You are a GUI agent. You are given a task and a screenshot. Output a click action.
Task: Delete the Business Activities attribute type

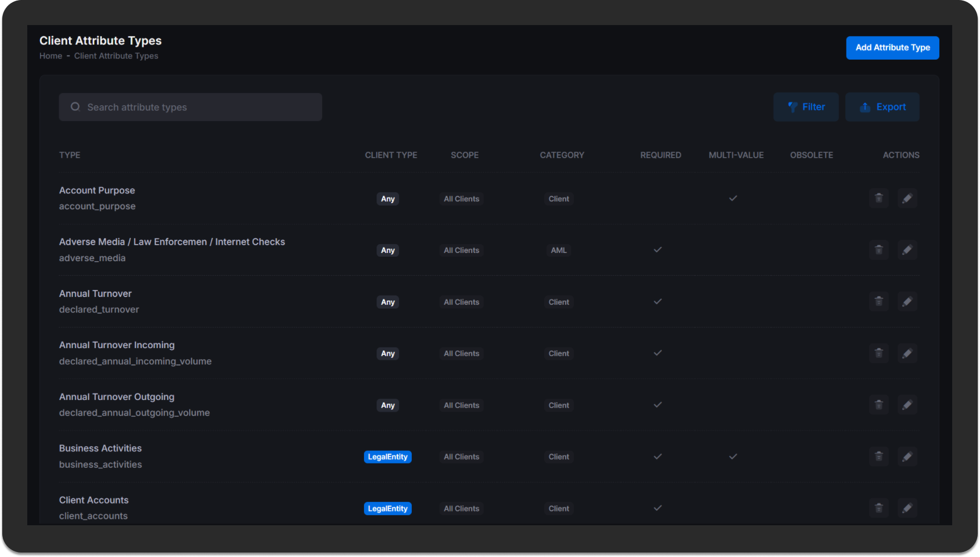pos(879,456)
